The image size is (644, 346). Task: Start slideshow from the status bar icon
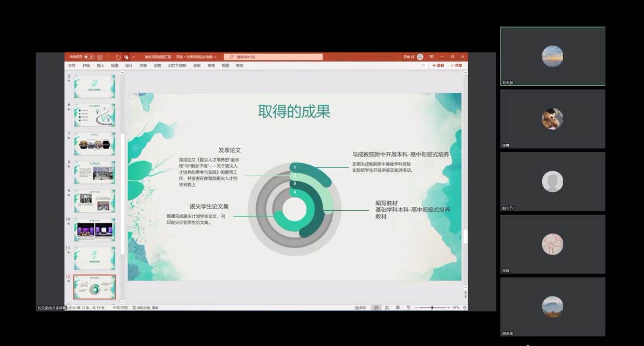(408, 307)
